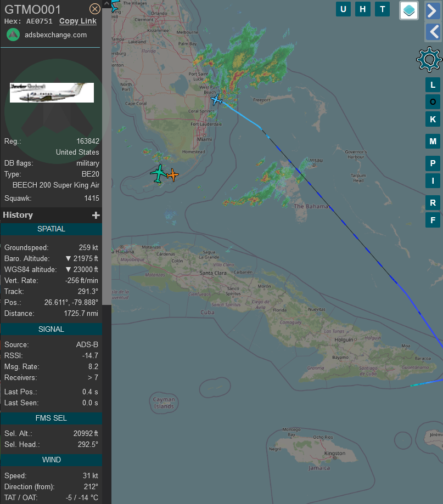The height and width of the screenshot is (504, 443).
Task: Click the Freeport label on the map
Action: [261, 100]
